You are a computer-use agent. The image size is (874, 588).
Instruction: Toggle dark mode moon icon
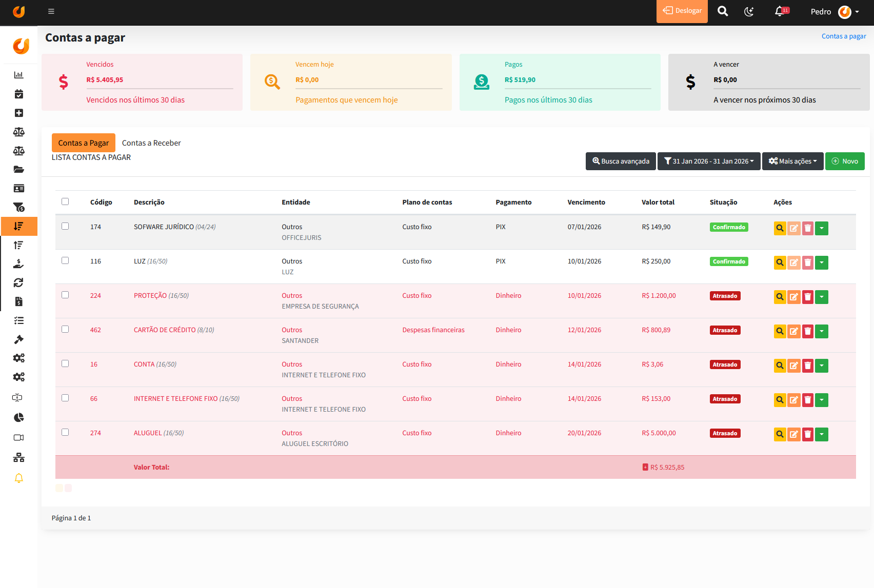(749, 11)
